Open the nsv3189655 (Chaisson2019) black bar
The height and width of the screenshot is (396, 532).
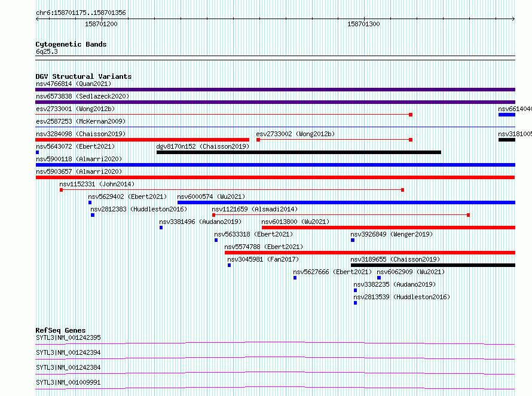pos(433,265)
